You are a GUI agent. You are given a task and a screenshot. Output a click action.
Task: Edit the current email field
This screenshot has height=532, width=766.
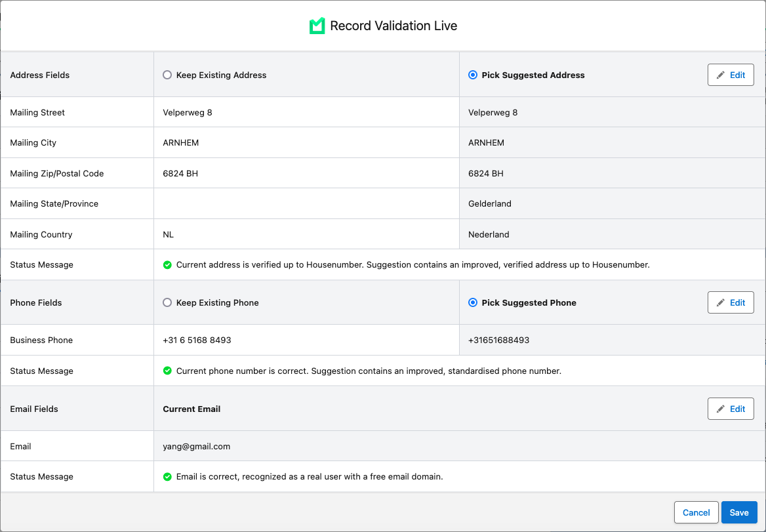point(731,409)
